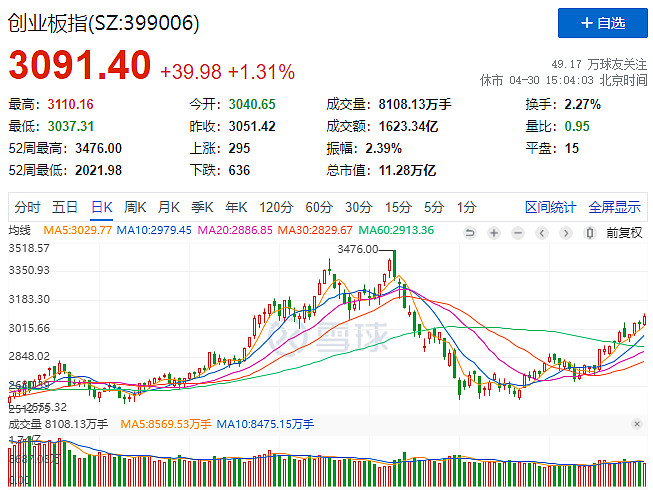Zoom out chart with minus icon
The image size is (653, 490).
518,233
